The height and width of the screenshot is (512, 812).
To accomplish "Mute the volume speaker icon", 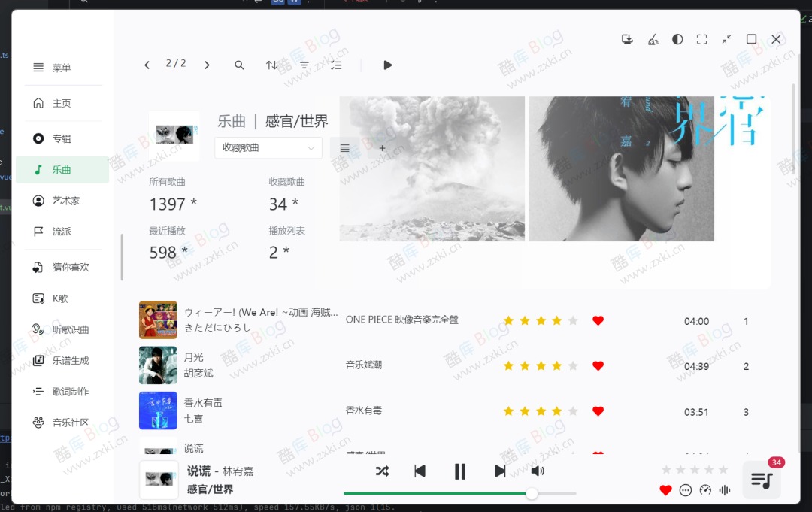I will tap(538, 471).
